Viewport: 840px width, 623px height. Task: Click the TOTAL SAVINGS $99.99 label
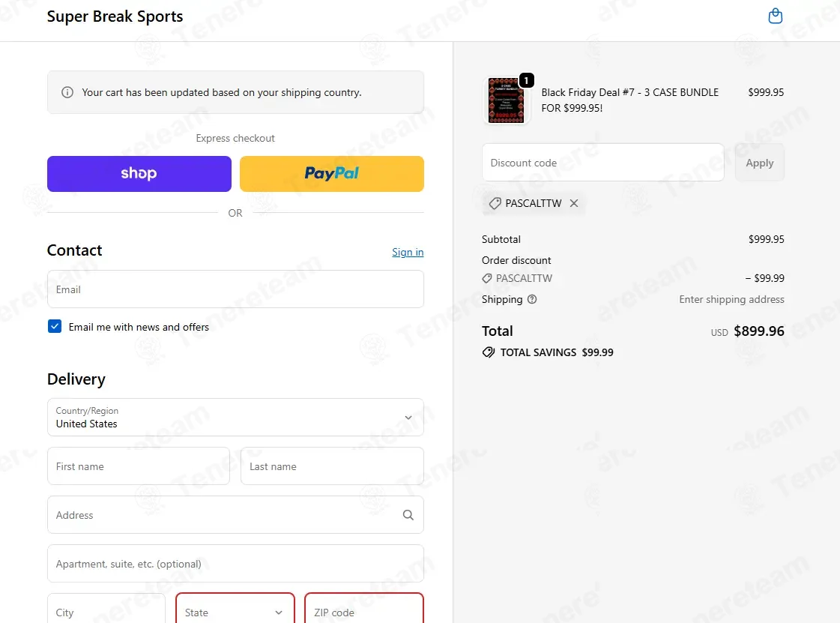tap(557, 352)
